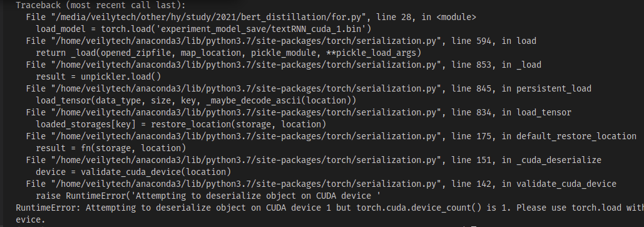This screenshot has height=227, width=644.
Task: Click the serialization.py path at line 834
Action: [x=244, y=113]
